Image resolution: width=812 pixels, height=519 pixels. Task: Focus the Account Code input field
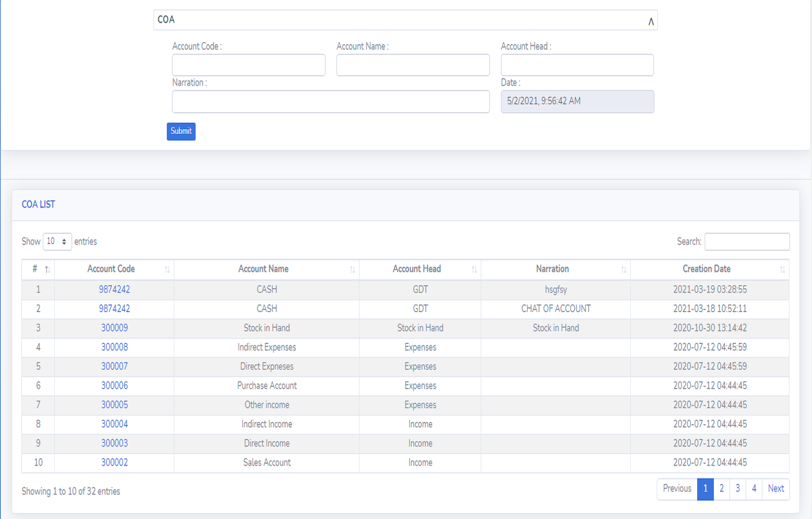(x=249, y=65)
